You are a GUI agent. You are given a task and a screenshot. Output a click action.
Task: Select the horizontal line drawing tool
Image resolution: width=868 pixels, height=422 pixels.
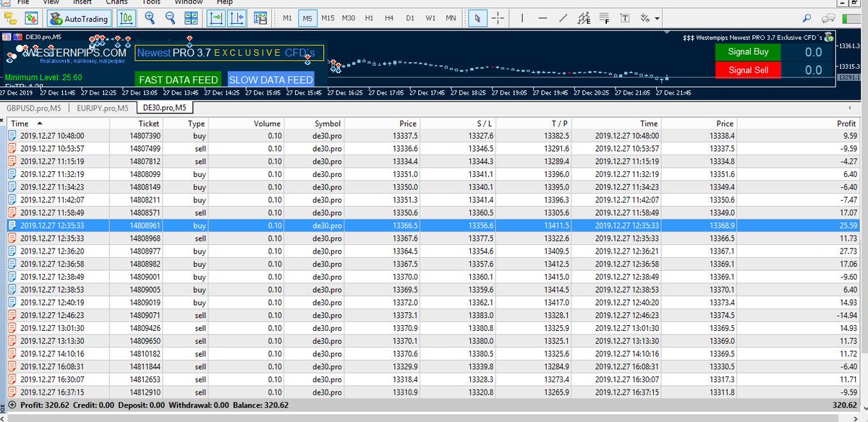coord(542,18)
